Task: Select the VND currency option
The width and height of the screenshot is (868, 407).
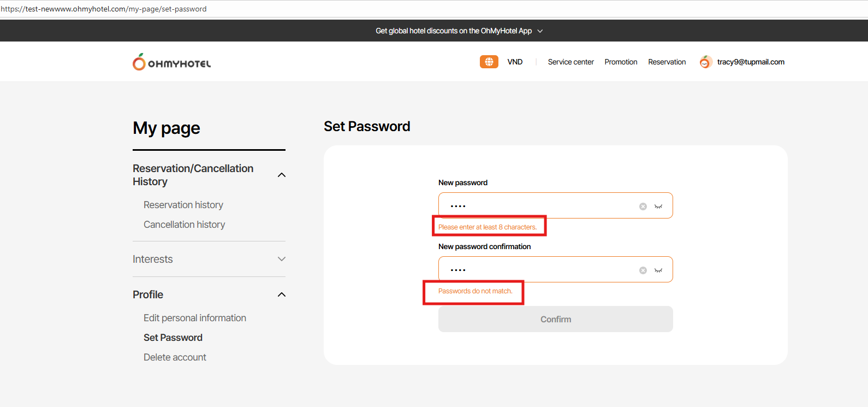Action: [515, 62]
